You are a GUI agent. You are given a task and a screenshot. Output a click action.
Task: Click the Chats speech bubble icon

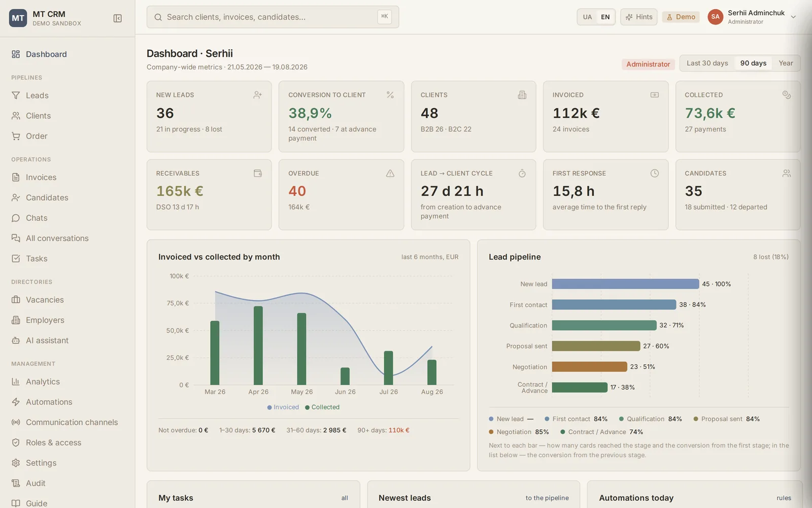coord(16,218)
